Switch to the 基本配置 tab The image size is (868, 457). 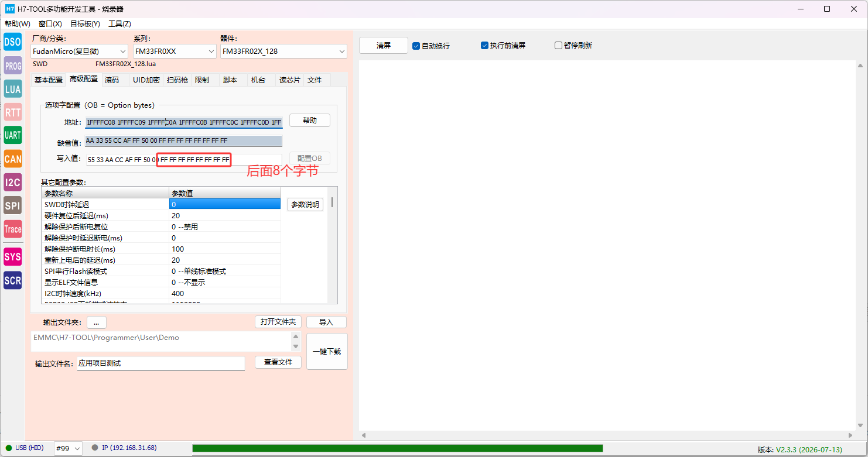pos(49,80)
